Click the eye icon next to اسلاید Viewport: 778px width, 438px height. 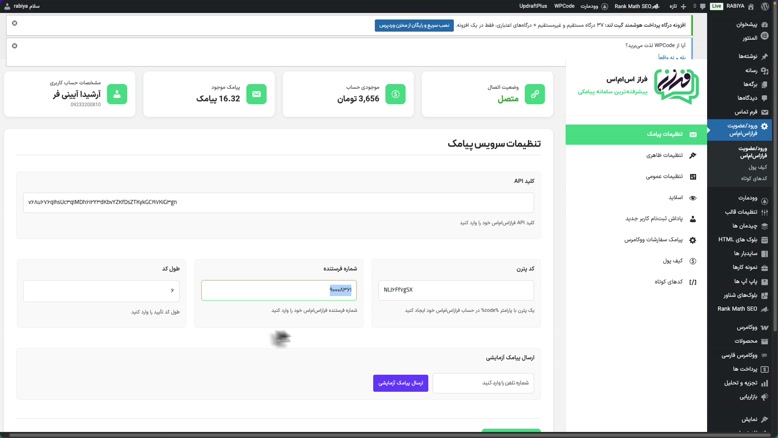pos(692,198)
